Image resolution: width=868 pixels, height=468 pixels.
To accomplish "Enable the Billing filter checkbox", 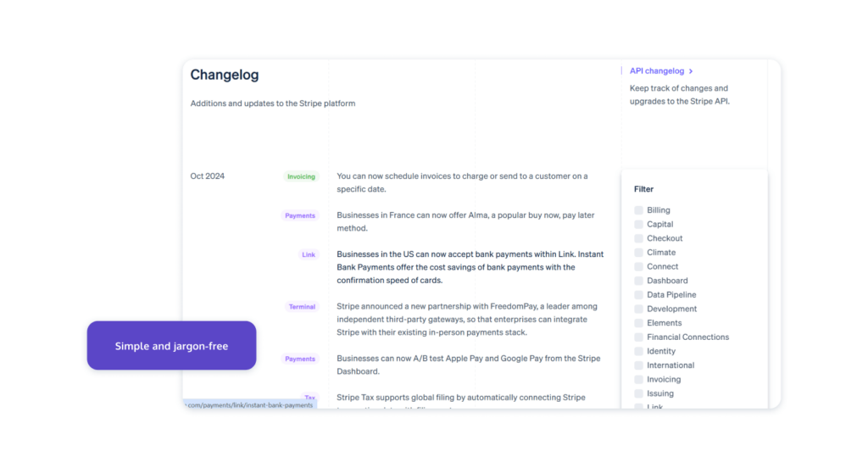I will tap(638, 210).
